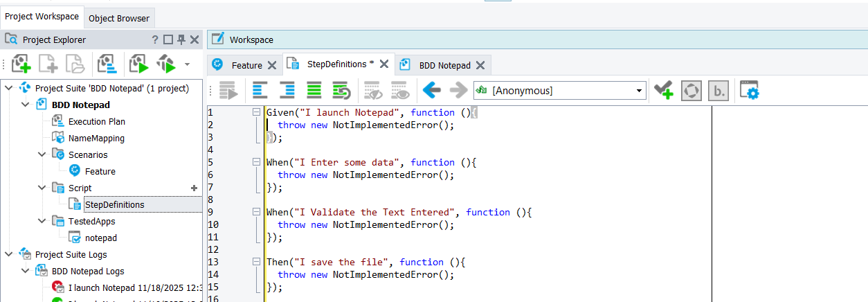
Task: Open the Execution Plan toolbar icon
Action: [x=106, y=64]
